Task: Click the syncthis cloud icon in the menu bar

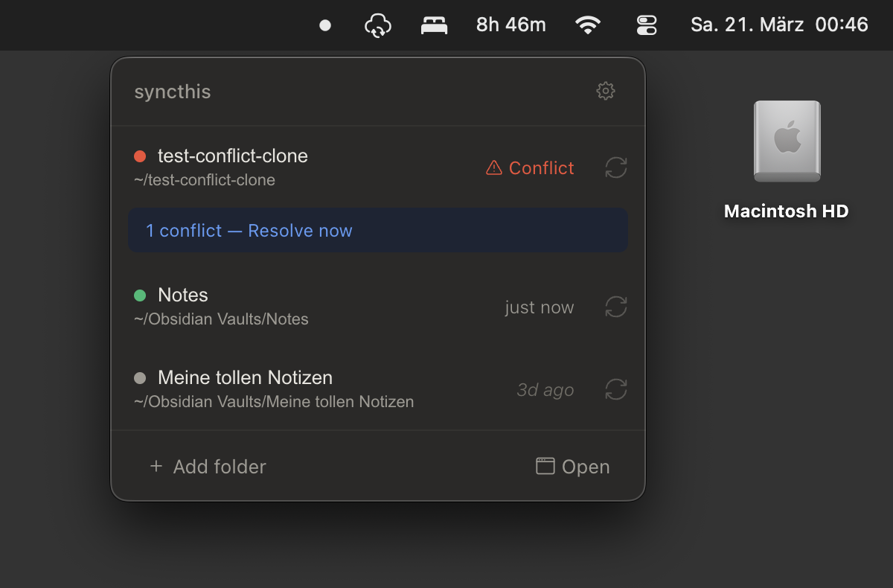Action: (x=378, y=25)
